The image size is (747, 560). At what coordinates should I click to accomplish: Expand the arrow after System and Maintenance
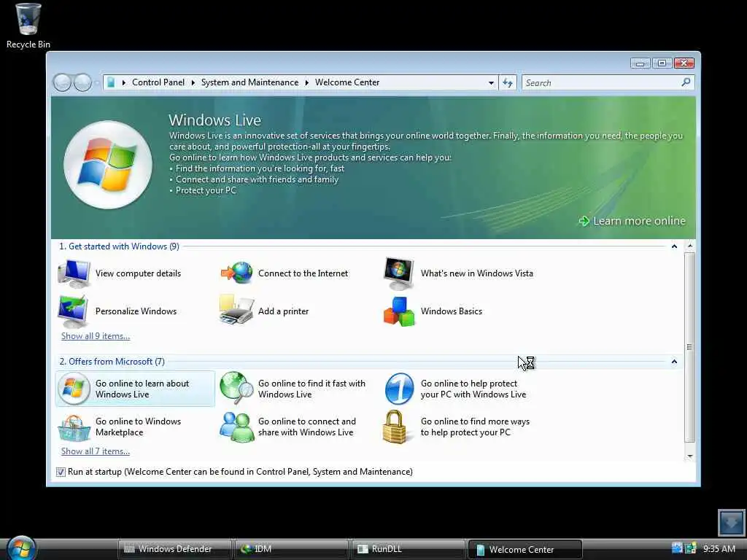pyautogui.click(x=307, y=82)
